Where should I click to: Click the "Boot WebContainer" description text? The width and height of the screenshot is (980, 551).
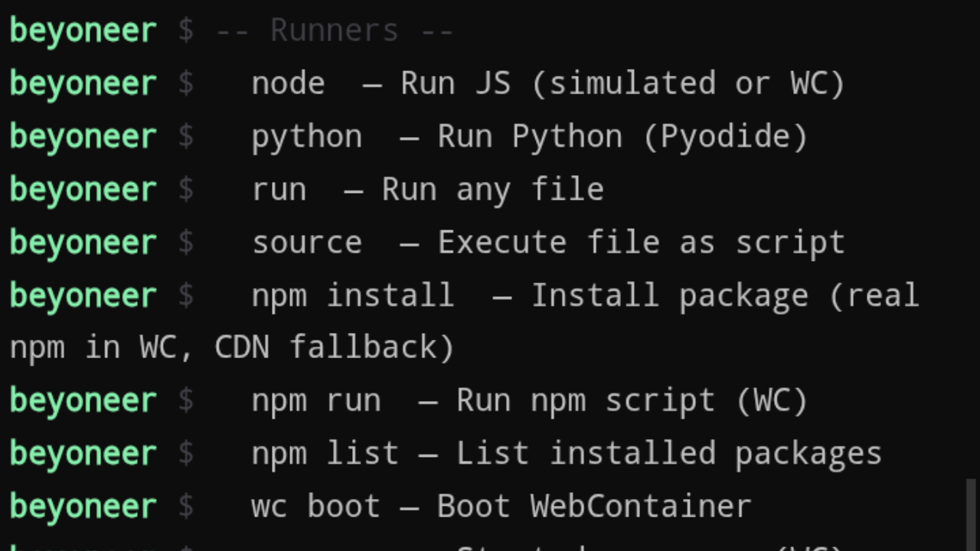tap(594, 505)
